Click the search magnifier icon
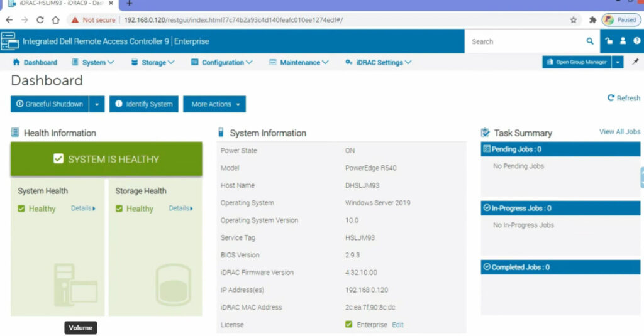644x336 pixels. (x=590, y=41)
